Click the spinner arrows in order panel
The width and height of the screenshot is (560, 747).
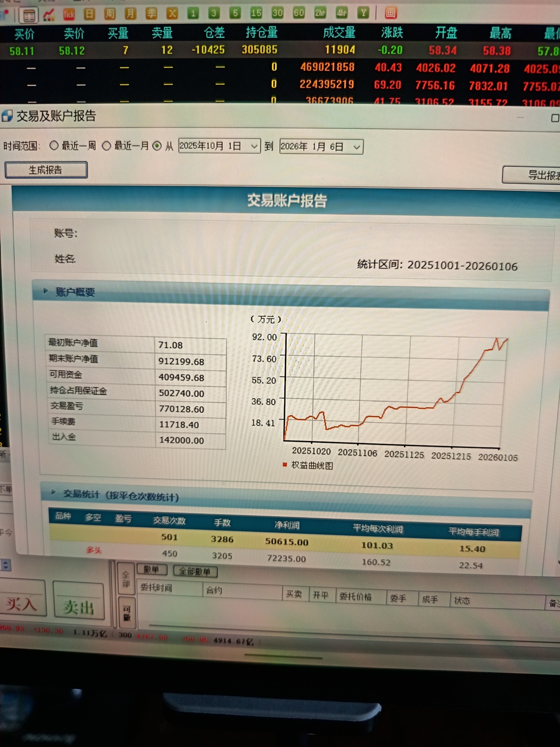click(6, 565)
